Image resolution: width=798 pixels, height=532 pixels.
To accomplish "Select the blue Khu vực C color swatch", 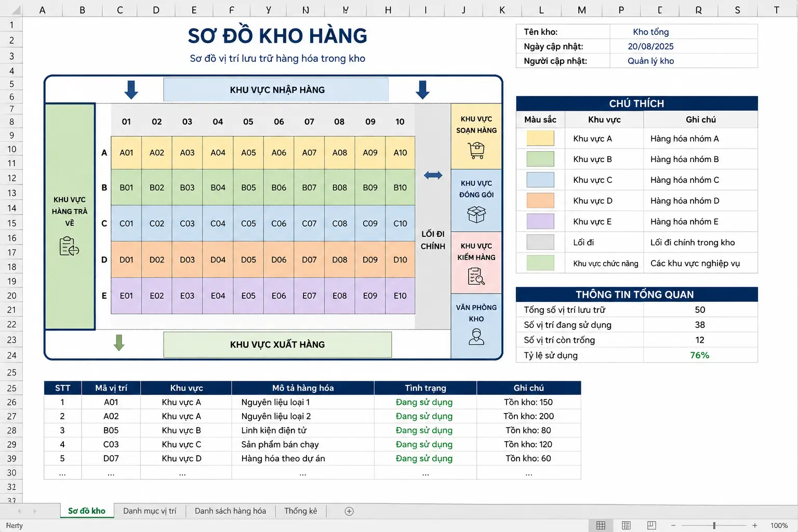I will point(540,180).
